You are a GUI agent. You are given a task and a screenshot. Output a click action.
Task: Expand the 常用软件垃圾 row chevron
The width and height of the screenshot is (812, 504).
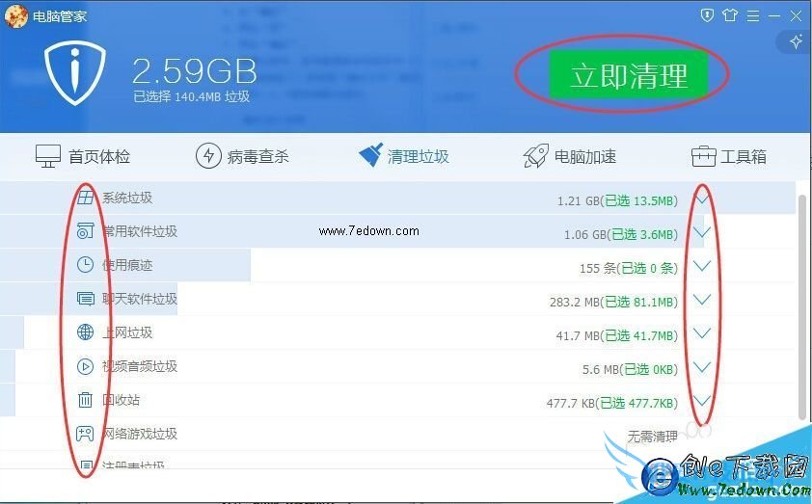point(702,232)
